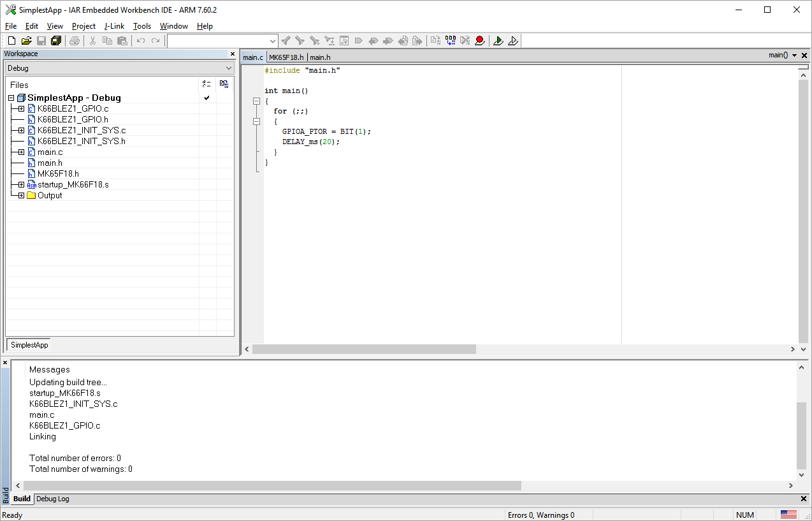Image resolution: width=812 pixels, height=521 pixels.
Task: Close the active editor tab with X
Action: pyautogui.click(x=804, y=55)
